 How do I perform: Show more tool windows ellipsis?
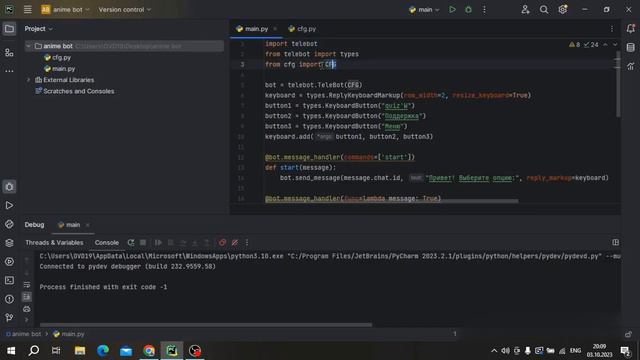point(9,71)
